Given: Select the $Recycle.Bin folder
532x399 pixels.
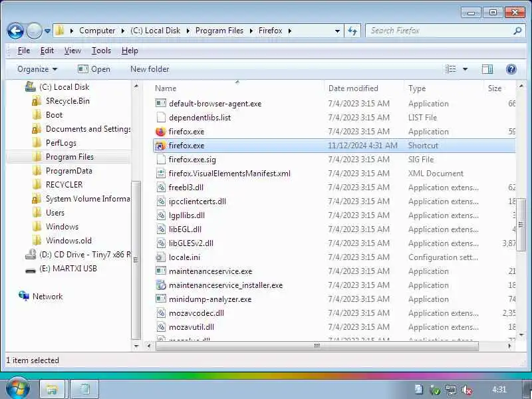Looking at the screenshot, I should [68, 101].
